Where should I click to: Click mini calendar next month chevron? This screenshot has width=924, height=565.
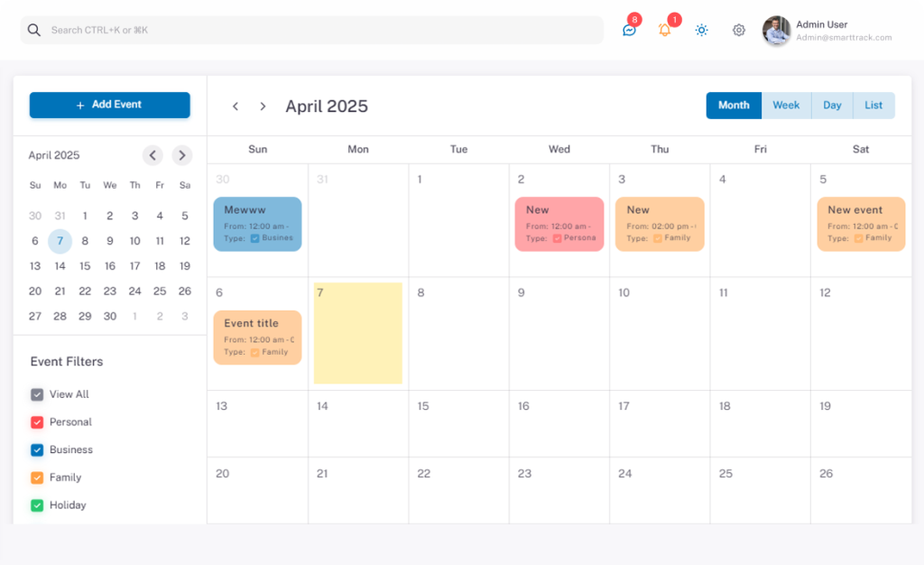(x=182, y=155)
